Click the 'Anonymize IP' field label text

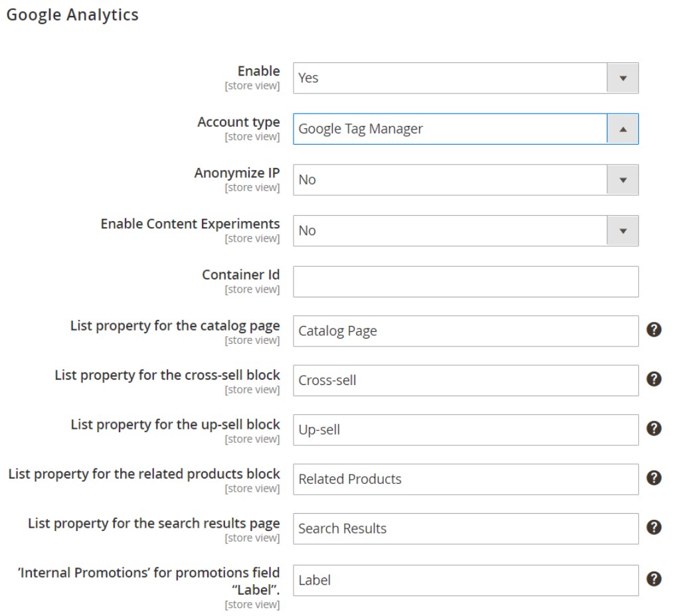236,173
